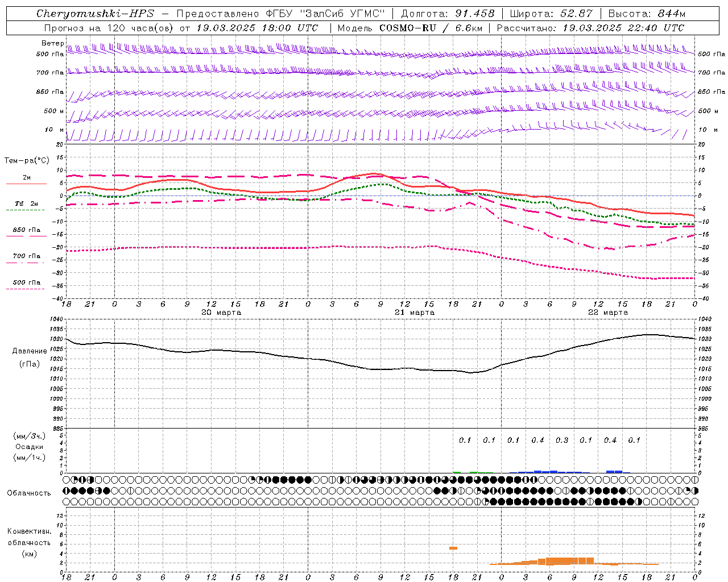728x582 pixels.
Task: Click the Высота: 844м header field
Action: point(647,14)
